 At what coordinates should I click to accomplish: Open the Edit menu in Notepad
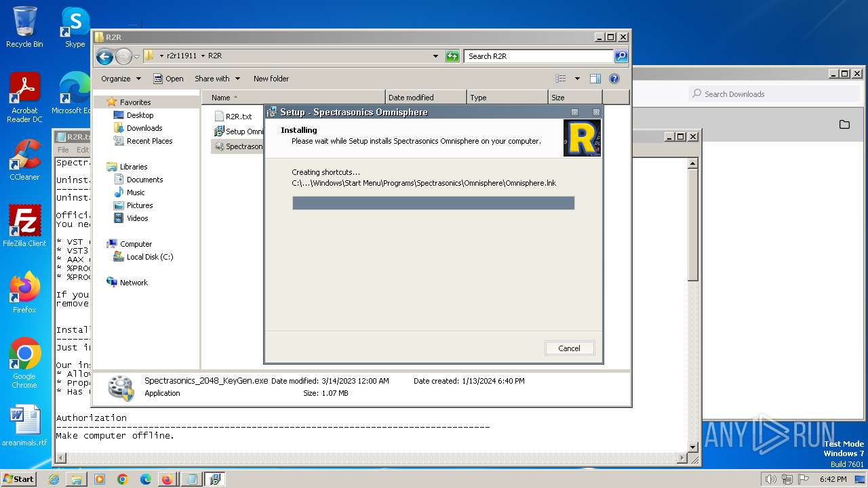[82, 150]
